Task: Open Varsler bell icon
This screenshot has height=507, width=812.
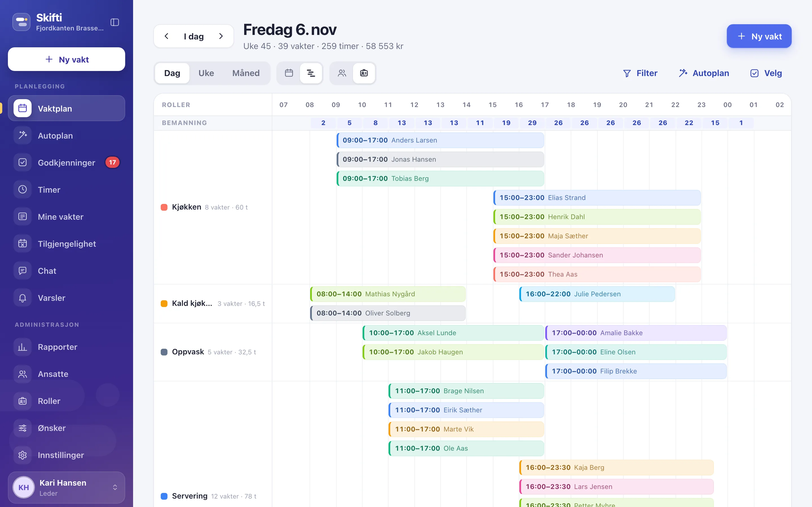Action: (23, 298)
